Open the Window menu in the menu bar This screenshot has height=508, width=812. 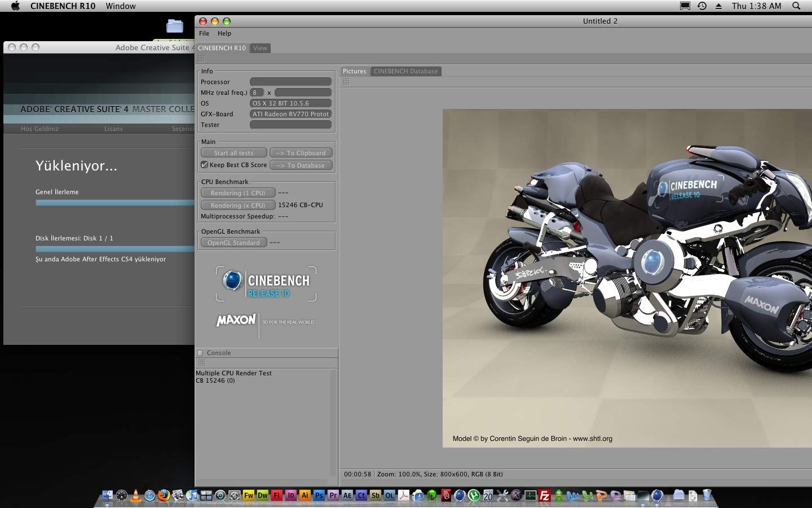[x=121, y=6]
